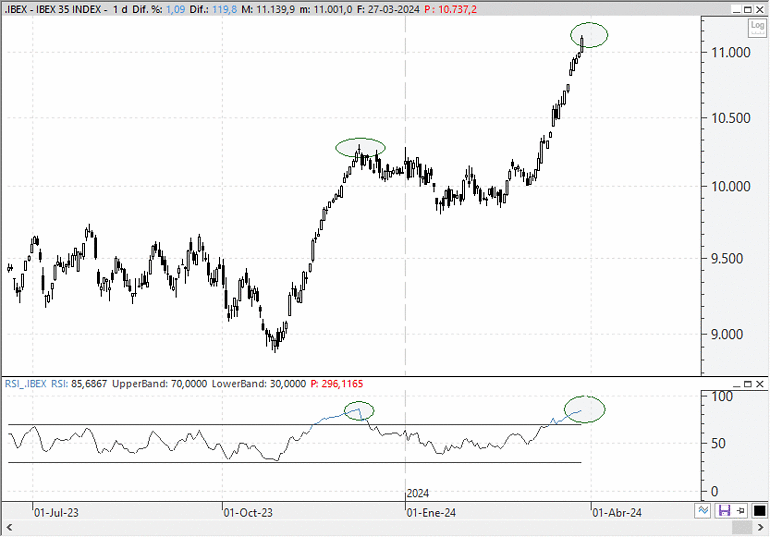Toggle the Log scale button on price axis
The image size is (770, 537).
click(x=757, y=27)
